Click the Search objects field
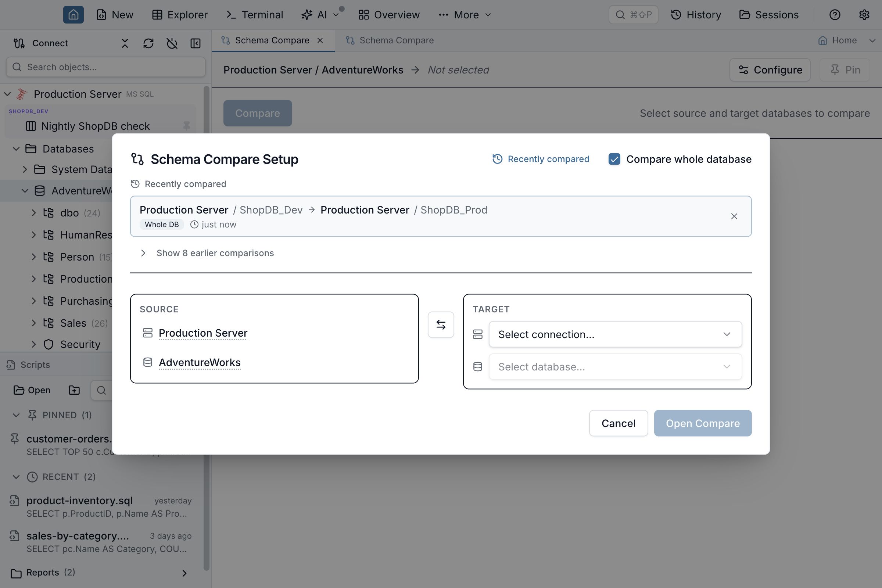The height and width of the screenshot is (588, 882). [106, 67]
